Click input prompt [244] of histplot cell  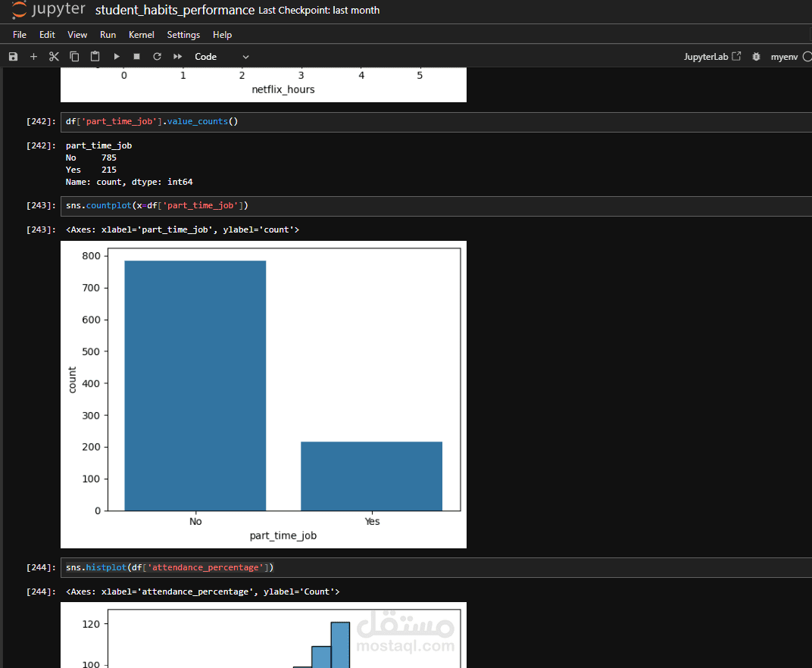pyautogui.click(x=41, y=567)
